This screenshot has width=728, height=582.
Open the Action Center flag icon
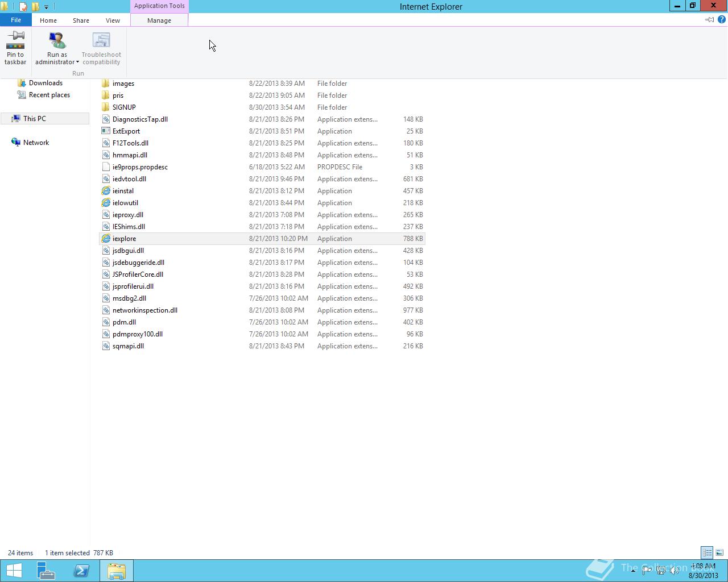tap(647, 571)
